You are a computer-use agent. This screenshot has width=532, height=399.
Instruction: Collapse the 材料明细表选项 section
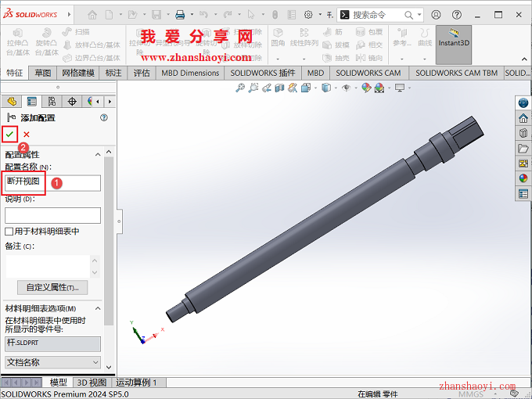pyautogui.click(x=99, y=308)
